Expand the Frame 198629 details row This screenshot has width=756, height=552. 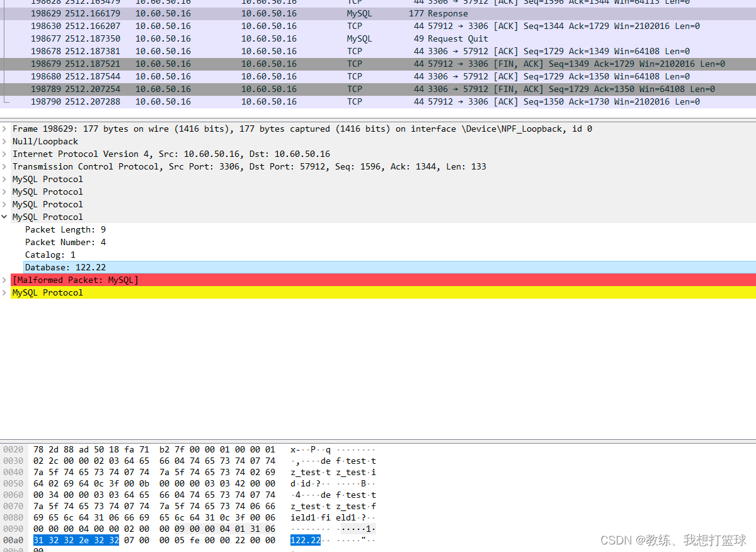click(5, 129)
